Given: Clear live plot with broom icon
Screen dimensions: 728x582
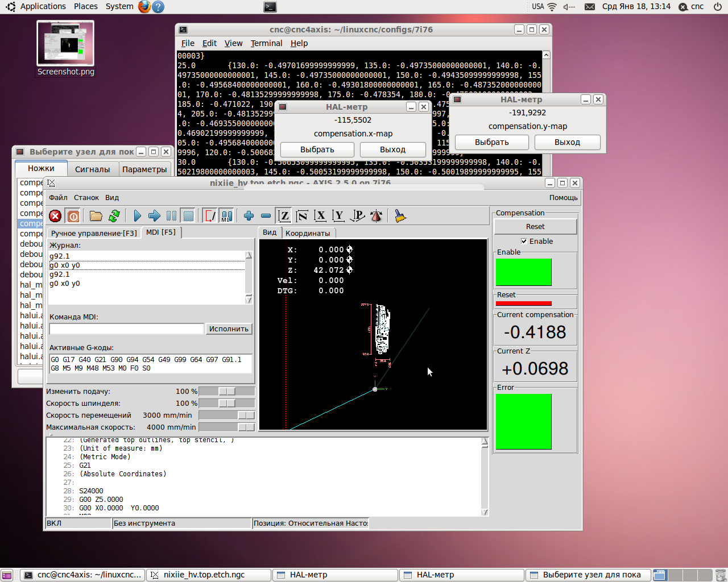Looking at the screenshot, I should tap(400, 216).
